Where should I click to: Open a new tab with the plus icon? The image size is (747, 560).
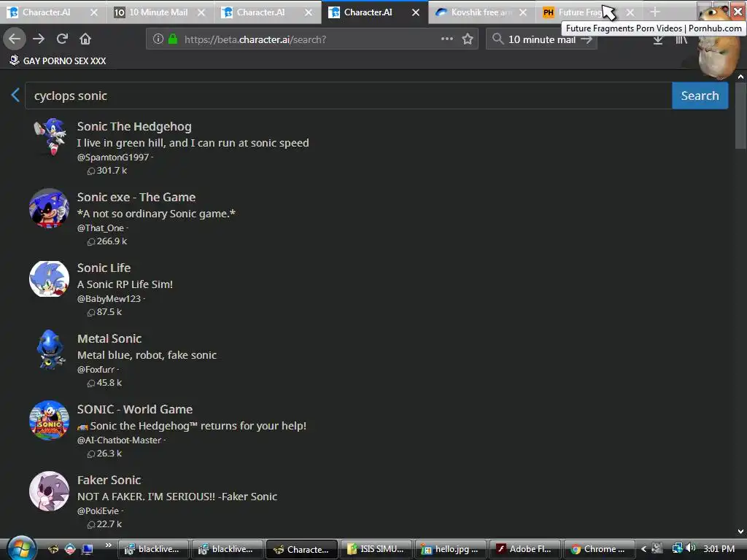(655, 12)
